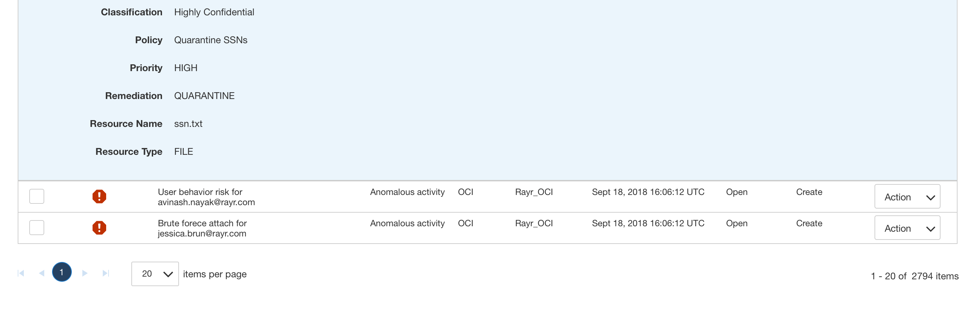This screenshot has height=329, width=980.
Task: Open Action dropdown for jessica.brun row
Action: click(907, 228)
